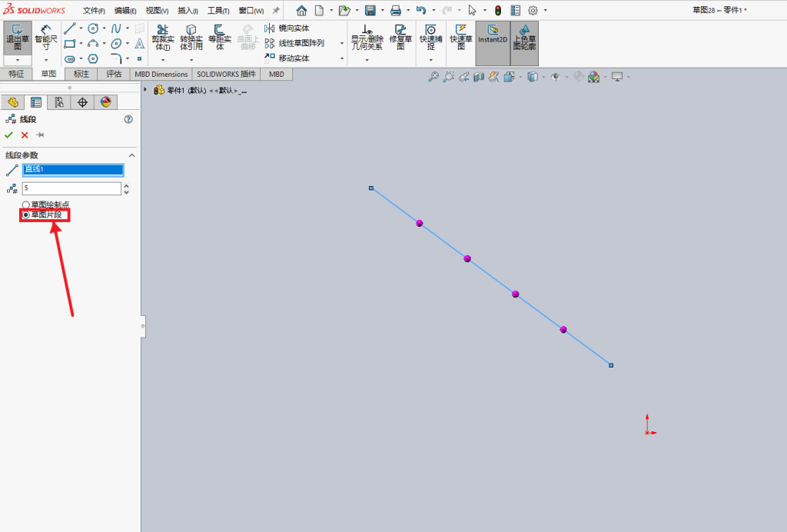
Task: Toggle 上色草图轮廓 shaded sketch contours
Action: [524, 43]
